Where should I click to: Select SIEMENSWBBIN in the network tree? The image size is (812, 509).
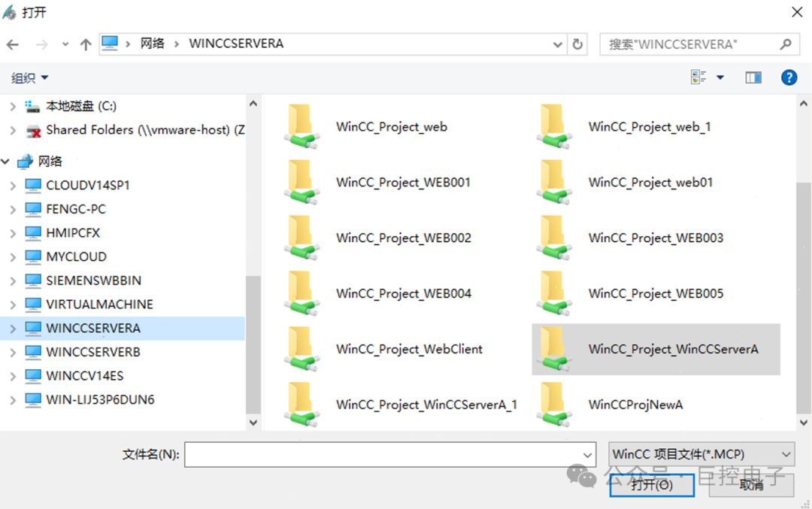coord(93,280)
